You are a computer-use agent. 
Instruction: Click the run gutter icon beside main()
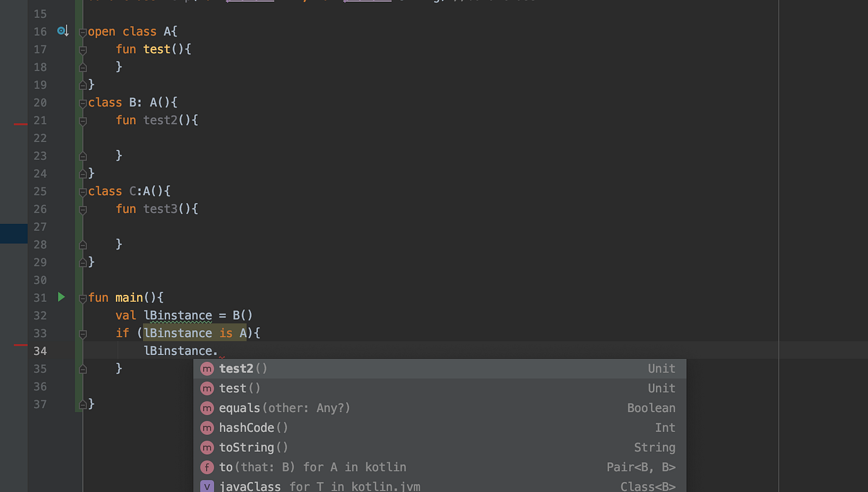(61, 297)
